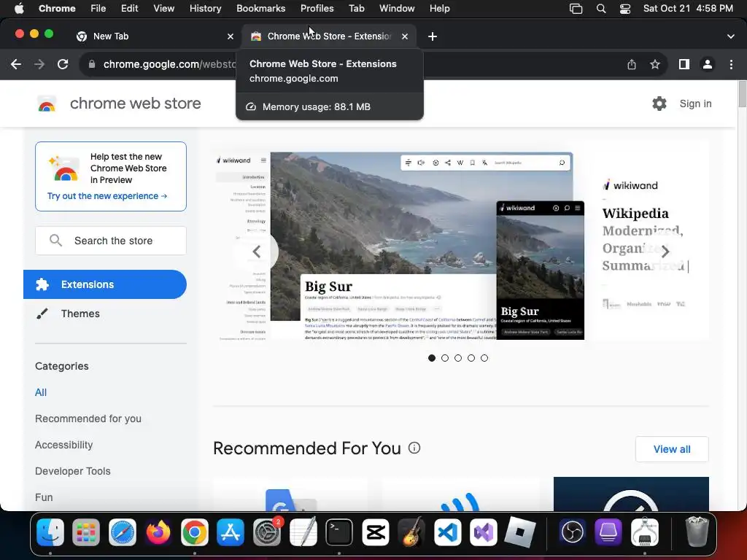Open Visual Studio Code from the dock
The image size is (747, 560).
(448, 532)
